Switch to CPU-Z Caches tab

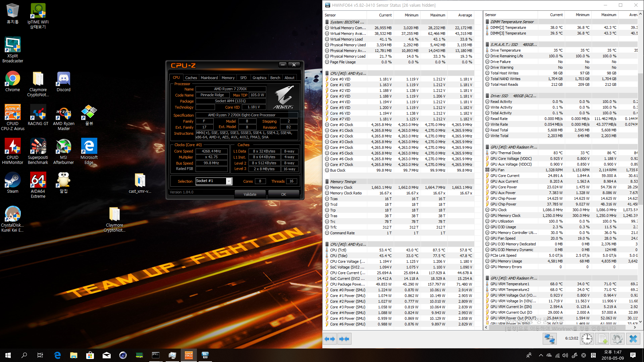click(x=191, y=77)
